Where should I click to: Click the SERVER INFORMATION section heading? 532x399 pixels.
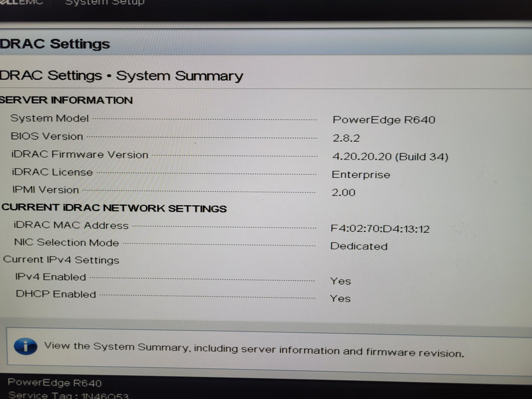66,100
